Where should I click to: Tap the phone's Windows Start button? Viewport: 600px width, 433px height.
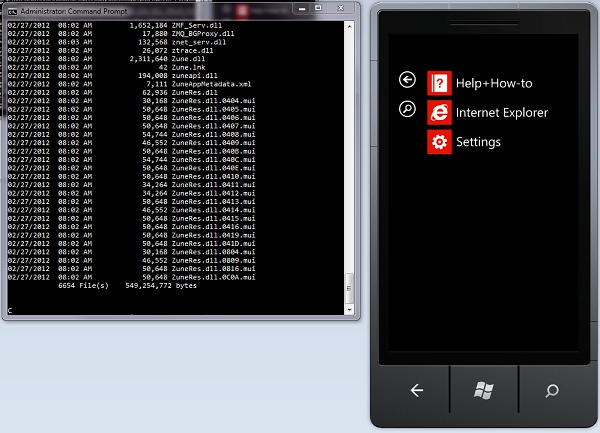(484, 391)
